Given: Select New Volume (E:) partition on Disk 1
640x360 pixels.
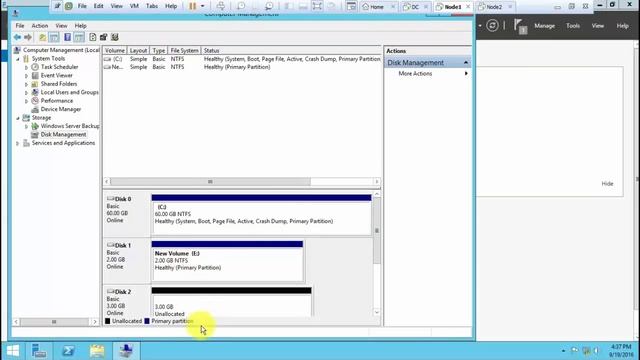Looking at the screenshot, I should [227, 261].
